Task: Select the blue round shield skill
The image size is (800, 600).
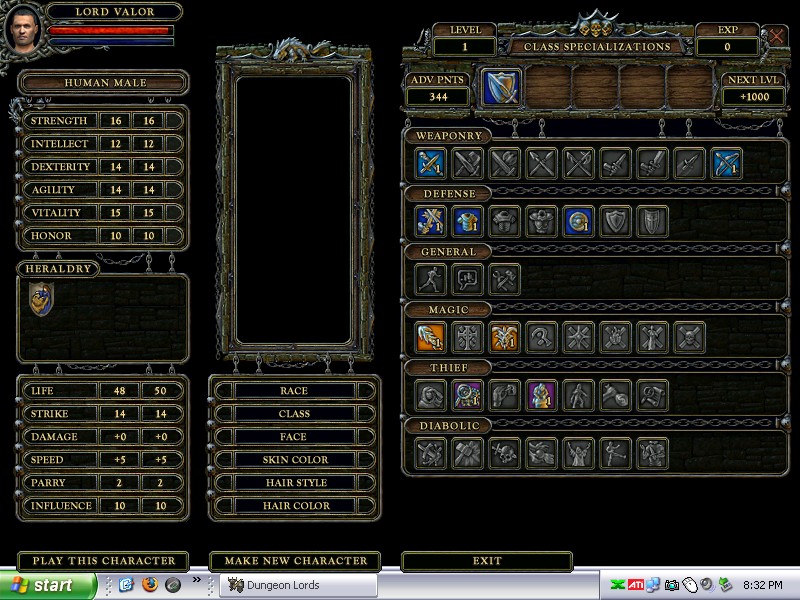Action: [578, 221]
